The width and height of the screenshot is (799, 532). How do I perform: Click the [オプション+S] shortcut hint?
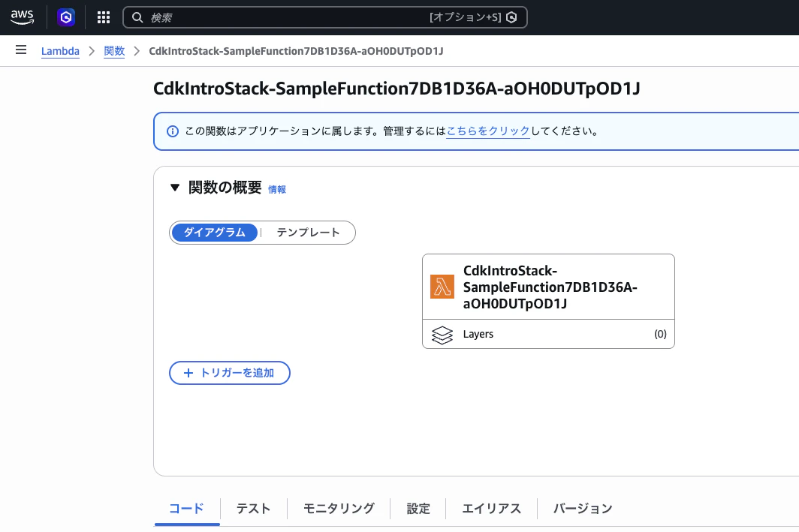466,17
